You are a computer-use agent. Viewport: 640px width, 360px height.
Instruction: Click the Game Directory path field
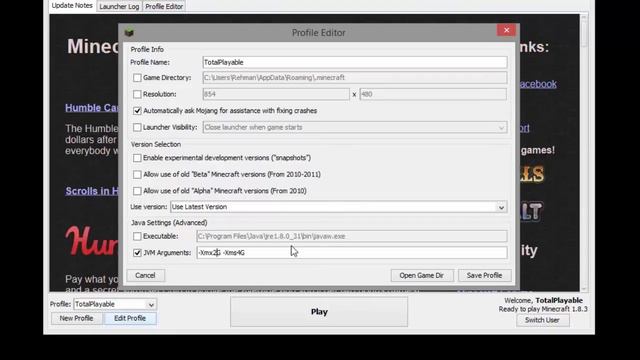pyautogui.click(x=355, y=78)
